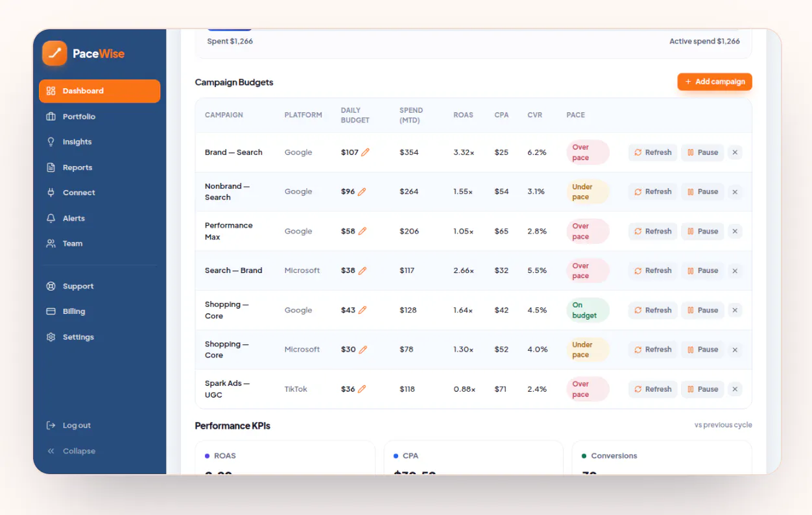The height and width of the screenshot is (515, 812).
Task: Edit the Nonbrand — Search $96 daily budget
Action: 362,192
